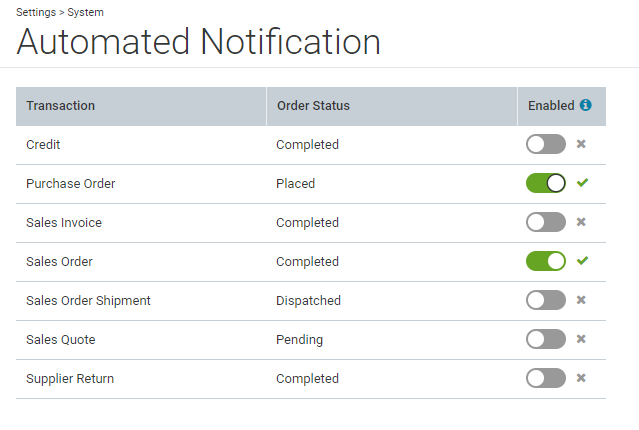This screenshot has width=639, height=430.
Task: Open Settings in the breadcrumb
Action: 36,12
